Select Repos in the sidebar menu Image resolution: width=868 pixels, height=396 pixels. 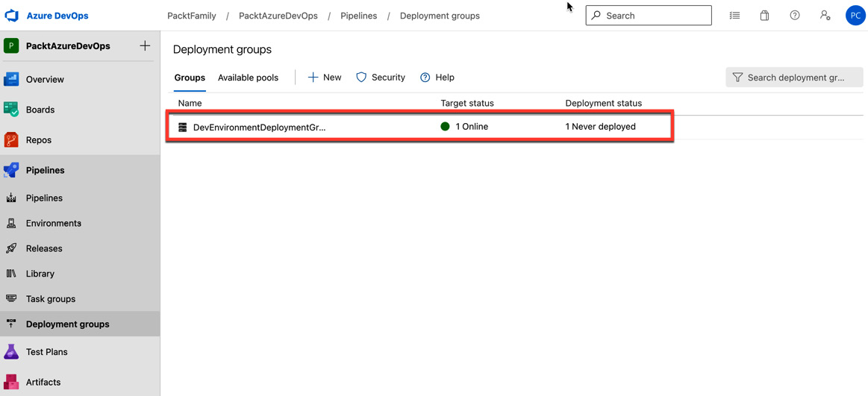pyautogui.click(x=39, y=140)
